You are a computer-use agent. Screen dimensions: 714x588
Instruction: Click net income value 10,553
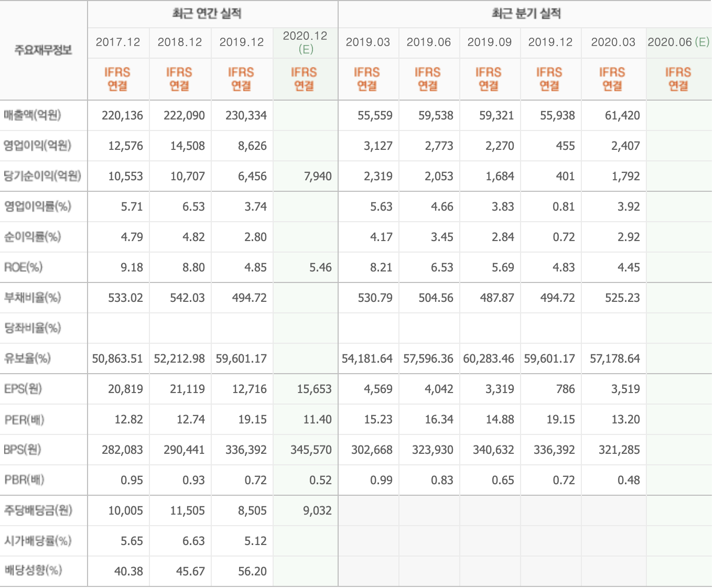pos(125,177)
